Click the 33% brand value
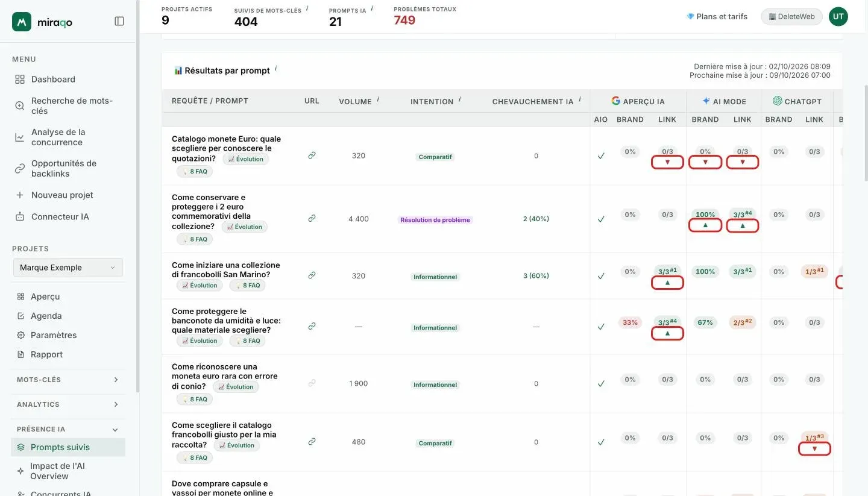This screenshot has width=868, height=496. click(x=630, y=322)
